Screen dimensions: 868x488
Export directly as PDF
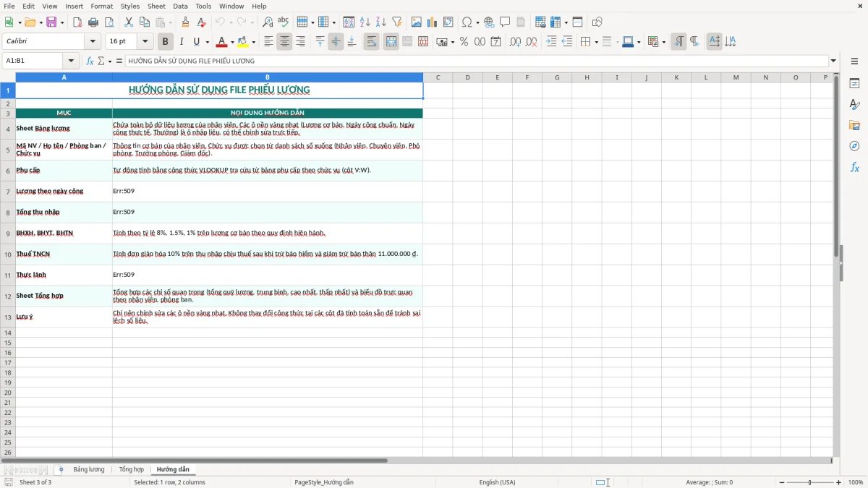click(77, 22)
